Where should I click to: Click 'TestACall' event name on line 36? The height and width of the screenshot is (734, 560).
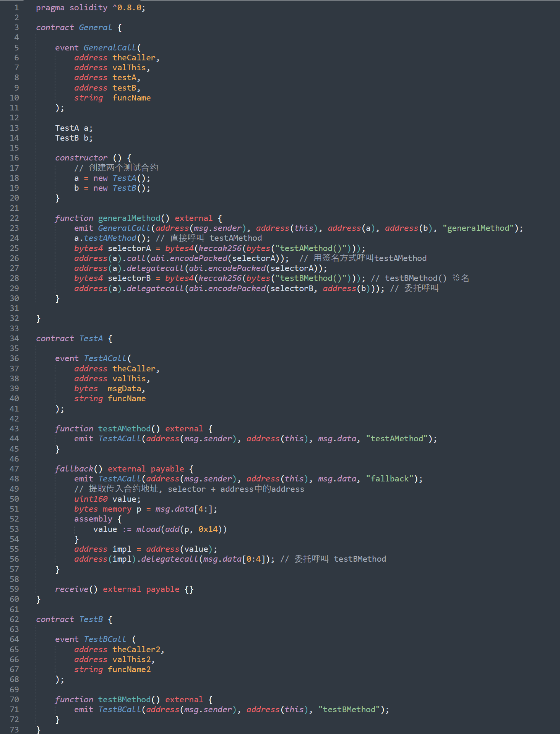(106, 358)
